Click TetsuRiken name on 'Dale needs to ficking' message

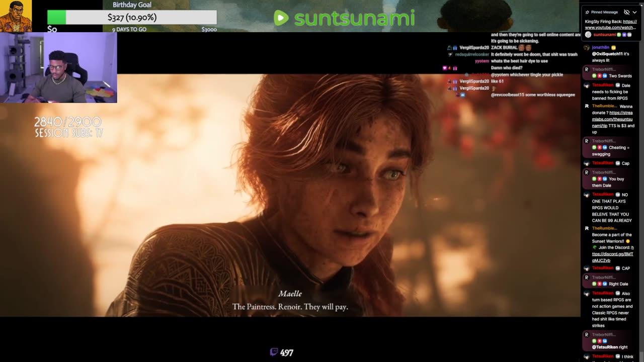[603, 85]
